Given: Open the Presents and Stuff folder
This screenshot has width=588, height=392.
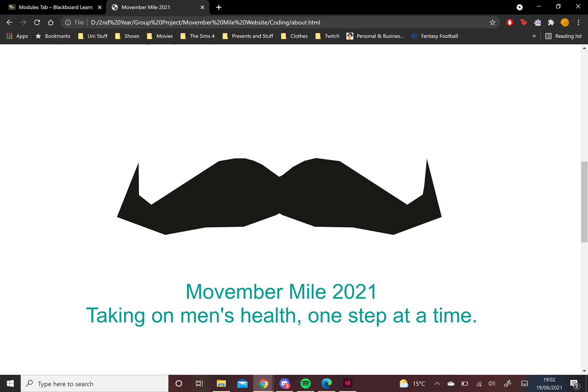Looking at the screenshot, I should point(248,36).
